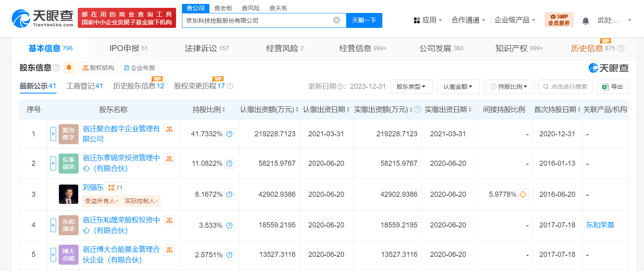This screenshot has height=271, width=644.
Task: Click the 点击进行搜索 shareholder search box
Action: point(565,87)
